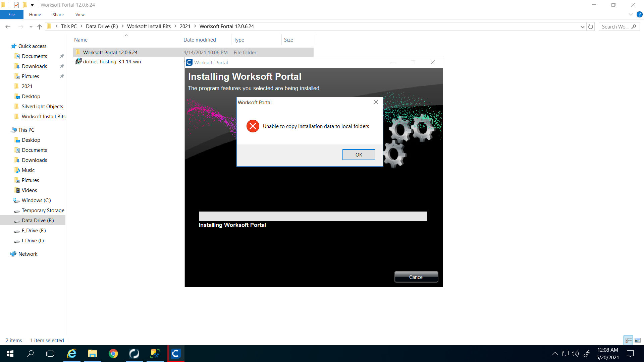Click 'Worksoft Install Bits' breadcrumb
Screen dimensions: 644x362
pos(149,26)
